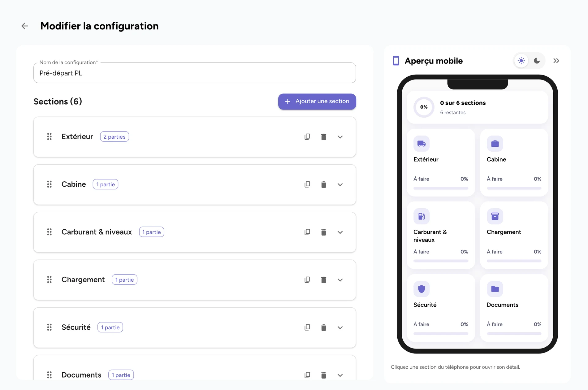Click the drag handle of Documents
588x390 pixels.
[x=49, y=375]
